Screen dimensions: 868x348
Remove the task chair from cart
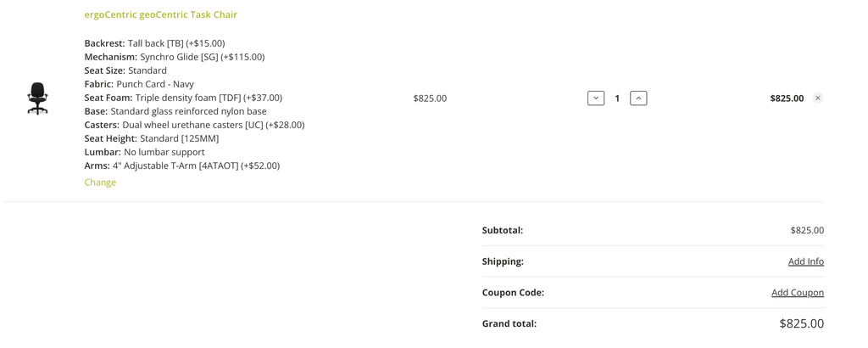[818, 98]
